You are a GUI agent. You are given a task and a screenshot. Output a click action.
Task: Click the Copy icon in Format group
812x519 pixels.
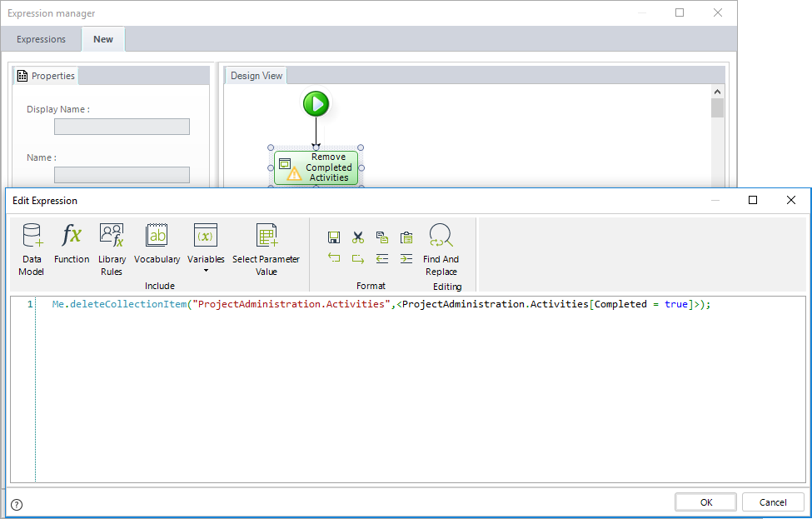click(x=381, y=237)
